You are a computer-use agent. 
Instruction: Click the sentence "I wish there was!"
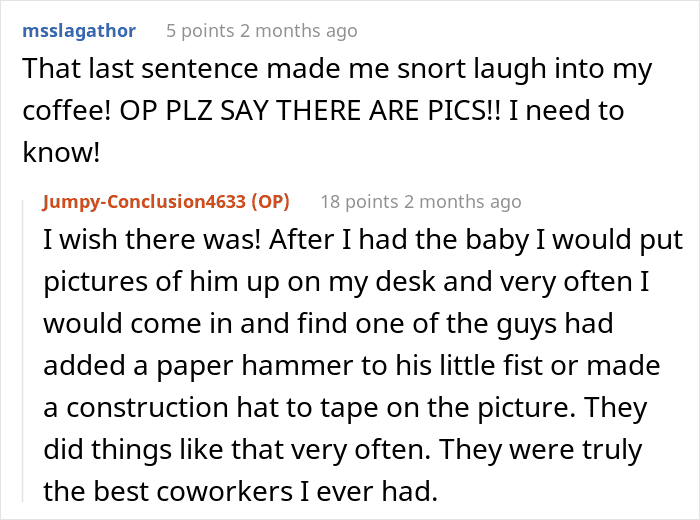tap(138, 242)
